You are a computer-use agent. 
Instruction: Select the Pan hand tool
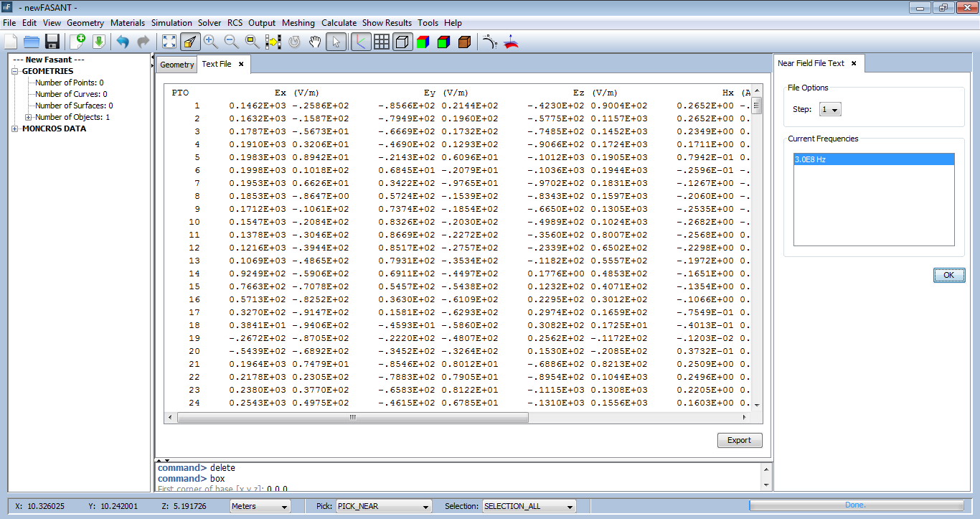coord(315,42)
